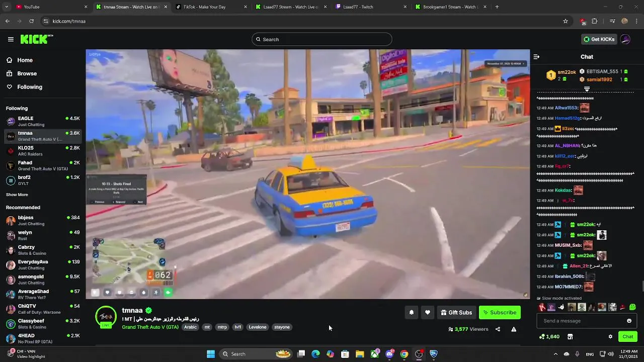Reload the page
The width and height of the screenshot is (644, 362).
31,21
